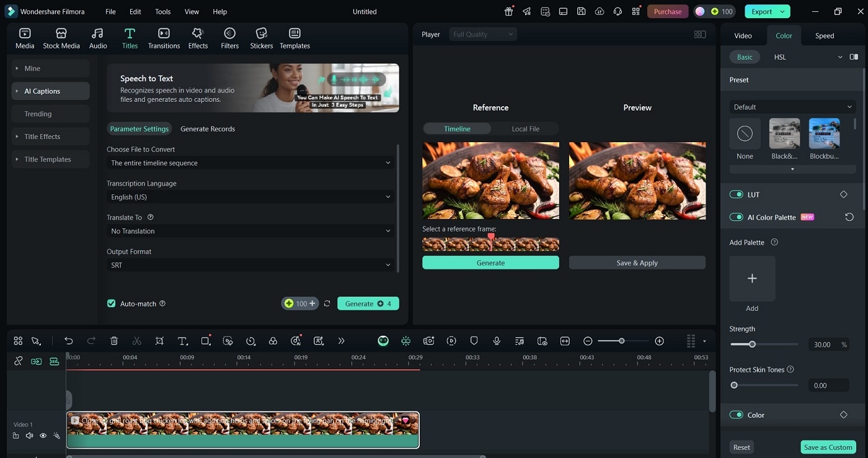
Task: Click Generate under the reference frame
Action: point(490,263)
